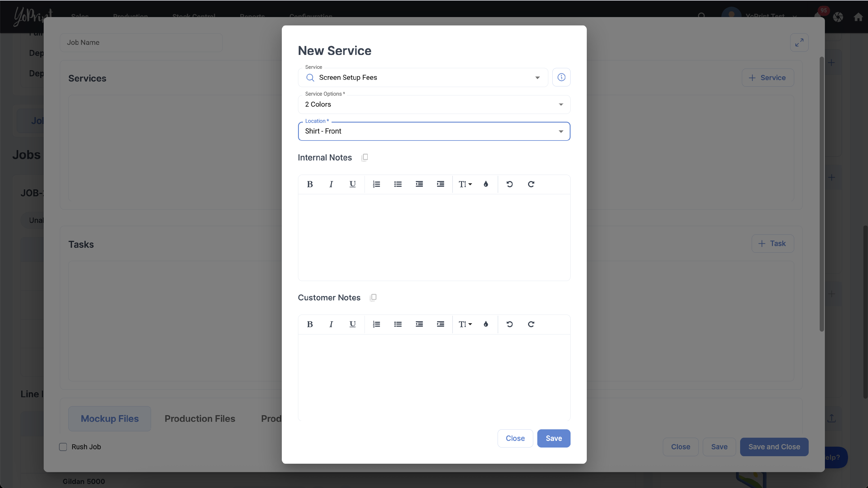Select the Mockup Files tab
This screenshot has width=868, height=488.
pos(109,419)
